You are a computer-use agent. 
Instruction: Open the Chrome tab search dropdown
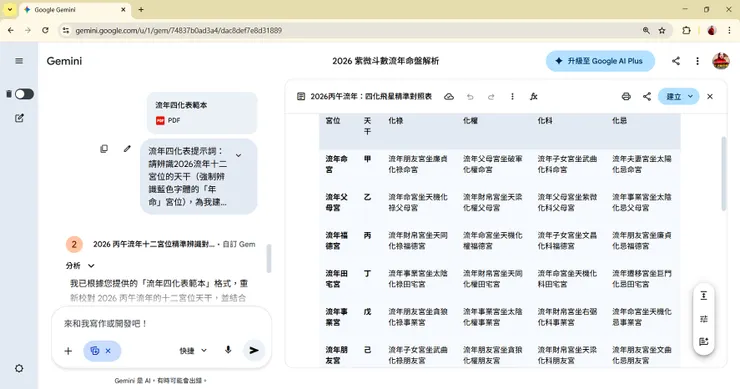tap(9, 9)
